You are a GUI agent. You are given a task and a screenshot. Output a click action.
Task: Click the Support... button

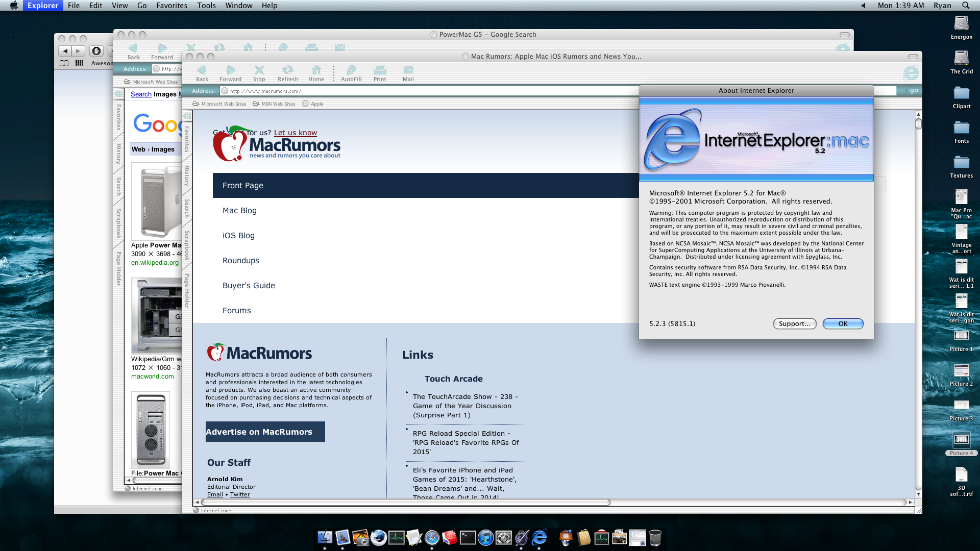794,324
